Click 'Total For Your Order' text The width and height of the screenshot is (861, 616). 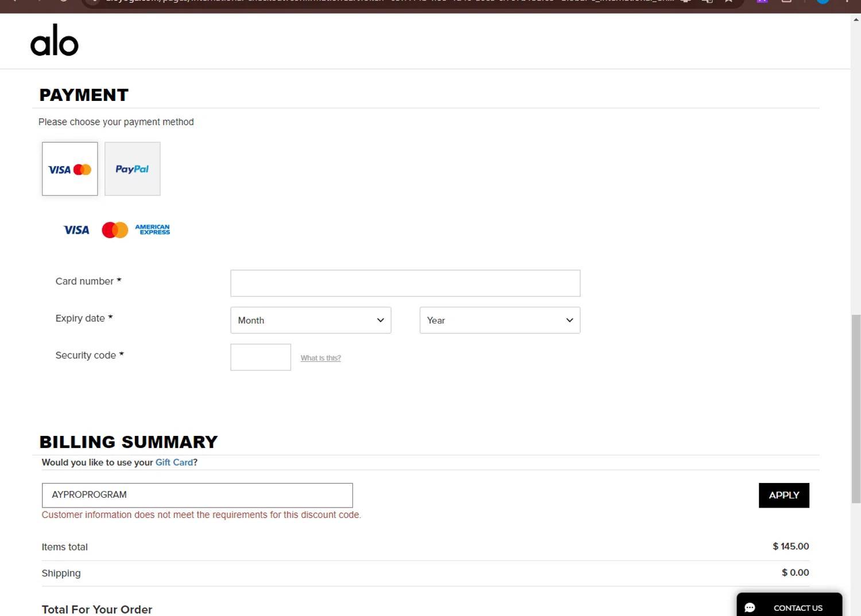(97, 609)
